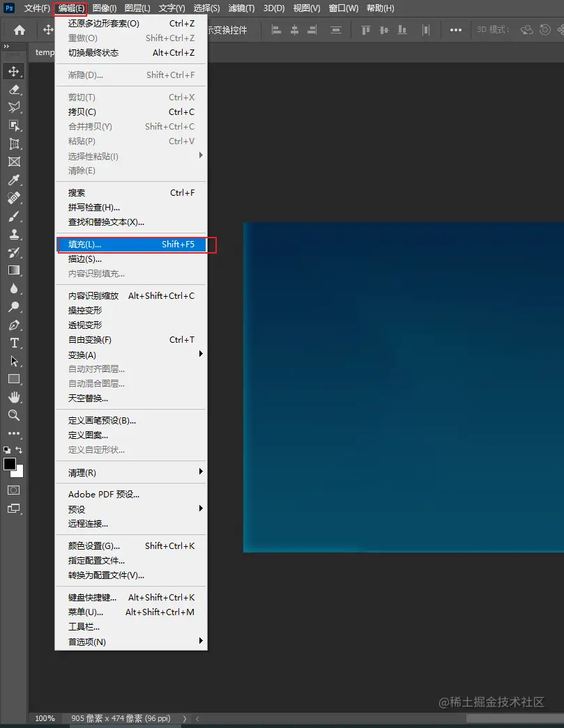This screenshot has width=564, height=728.
Task: Select the Polygonal Lasso tool
Action: pos(14,107)
